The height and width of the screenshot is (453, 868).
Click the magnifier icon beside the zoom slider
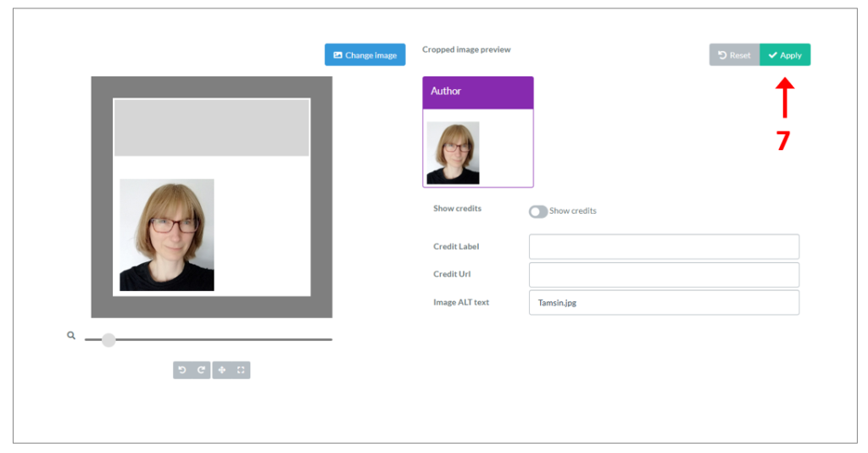71,336
